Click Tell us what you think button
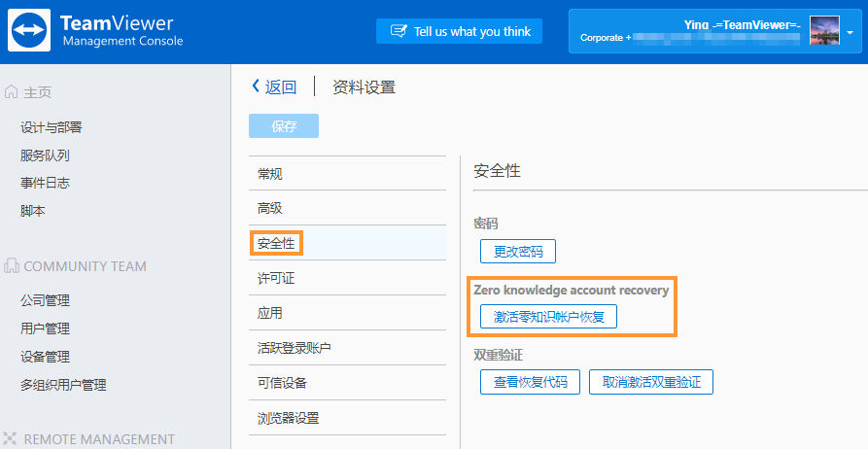 [x=459, y=31]
